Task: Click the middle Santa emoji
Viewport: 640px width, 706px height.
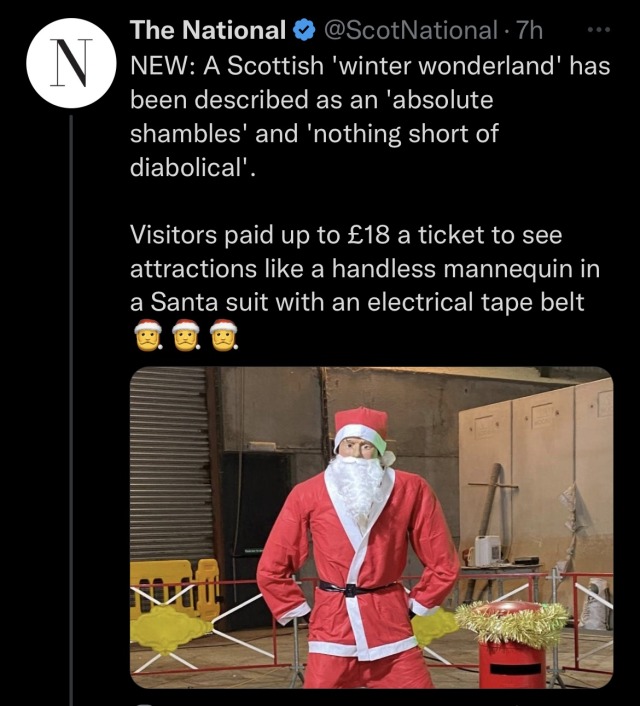Action: (x=186, y=335)
